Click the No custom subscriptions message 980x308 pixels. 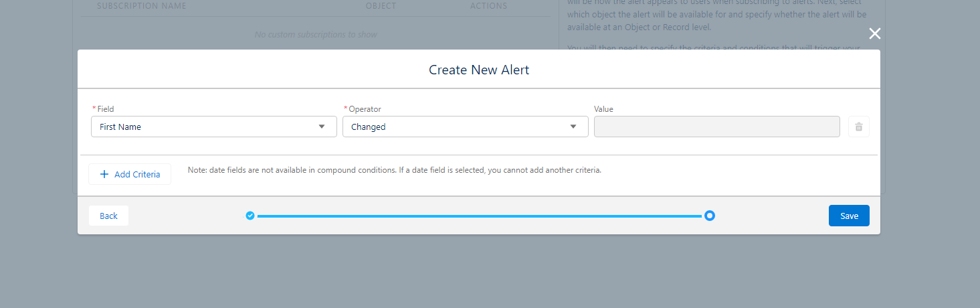pyautogui.click(x=316, y=34)
